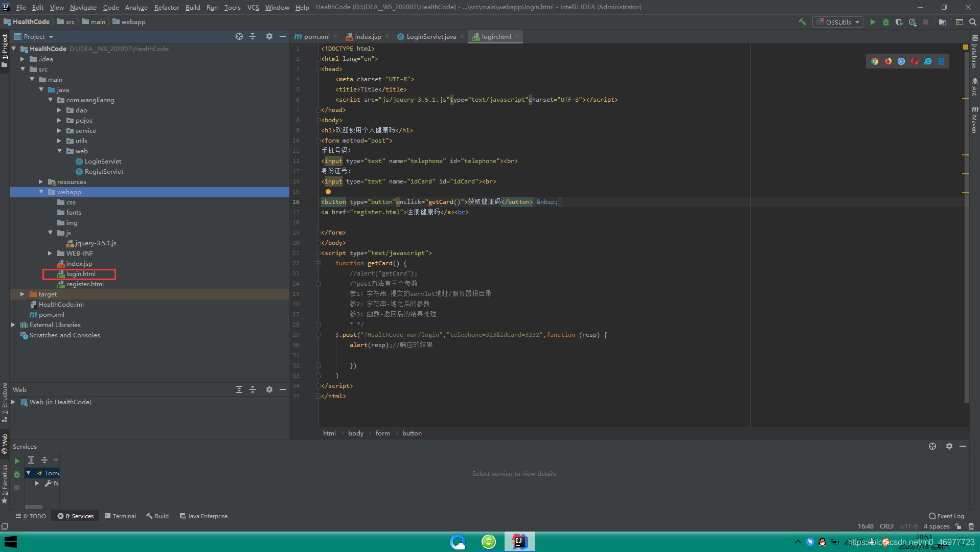The width and height of the screenshot is (980, 552).
Task: Click the CRLF line separator in status bar
Action: (x=887, y=526)
